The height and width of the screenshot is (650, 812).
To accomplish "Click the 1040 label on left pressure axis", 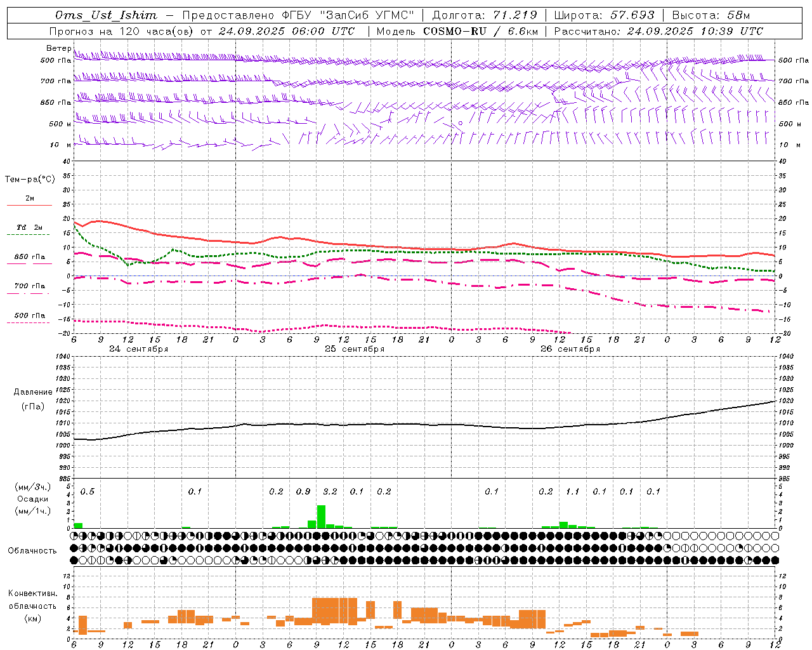I will pos(62,357).
